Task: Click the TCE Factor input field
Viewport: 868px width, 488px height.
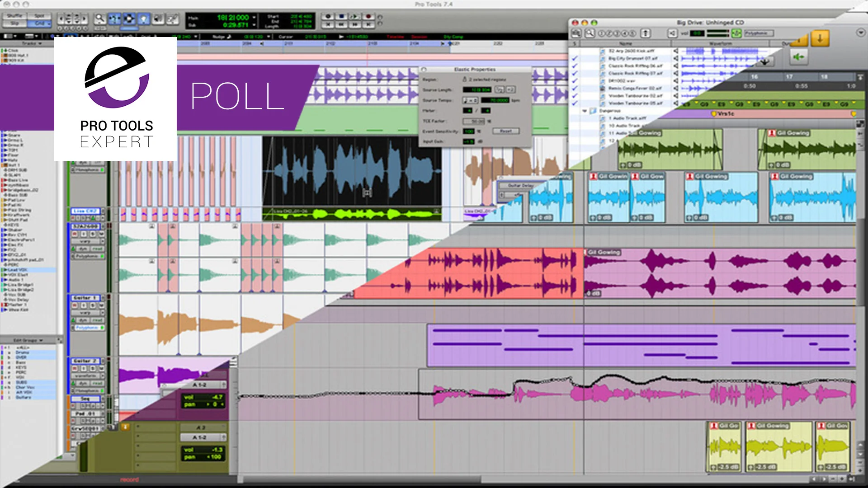Action: tap(474, 121)
